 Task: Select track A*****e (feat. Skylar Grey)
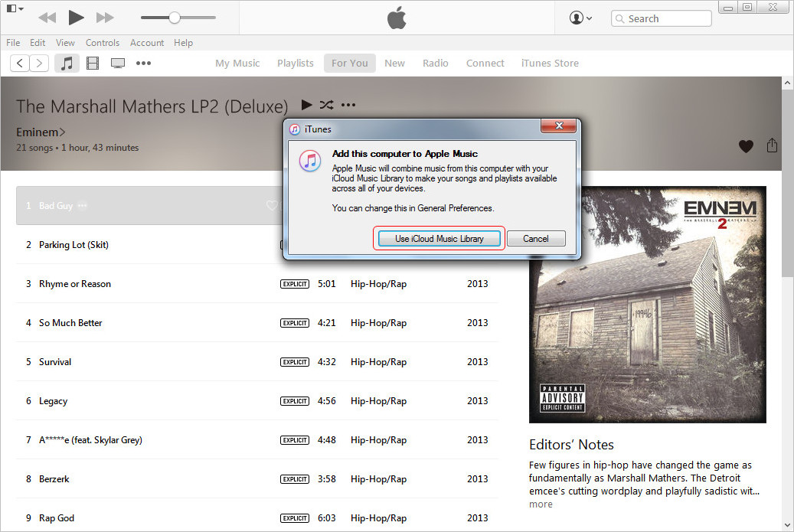pos(90,440)
